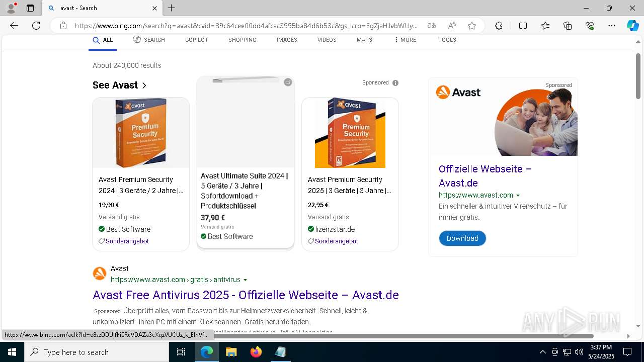Image resolution: width=644 pixels, height=362 pixels.
Task: Click the icon on Ultimate Suite card corner
Action: [288, 82]
